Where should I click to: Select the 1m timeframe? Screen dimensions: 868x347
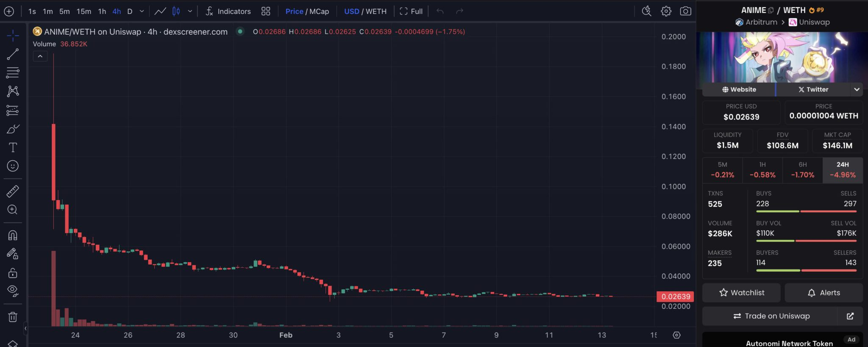(48, 11)
